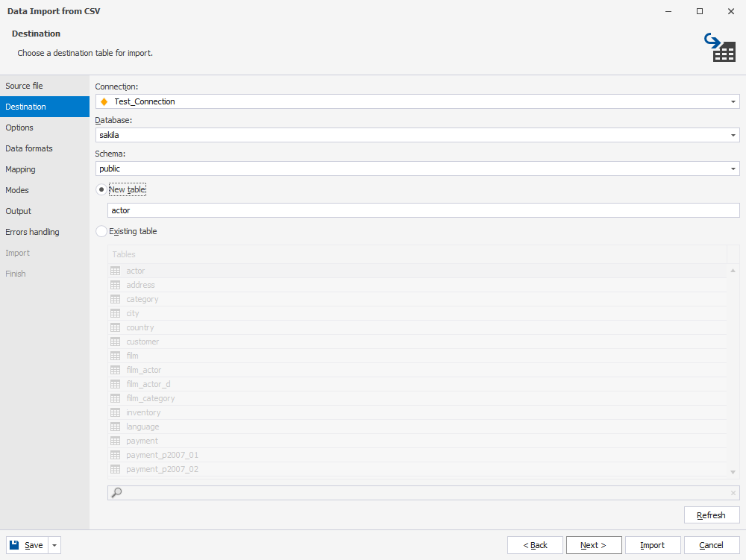
Task: Click the table icon beside film_actor_d row
Action: (x=115, y=384)
